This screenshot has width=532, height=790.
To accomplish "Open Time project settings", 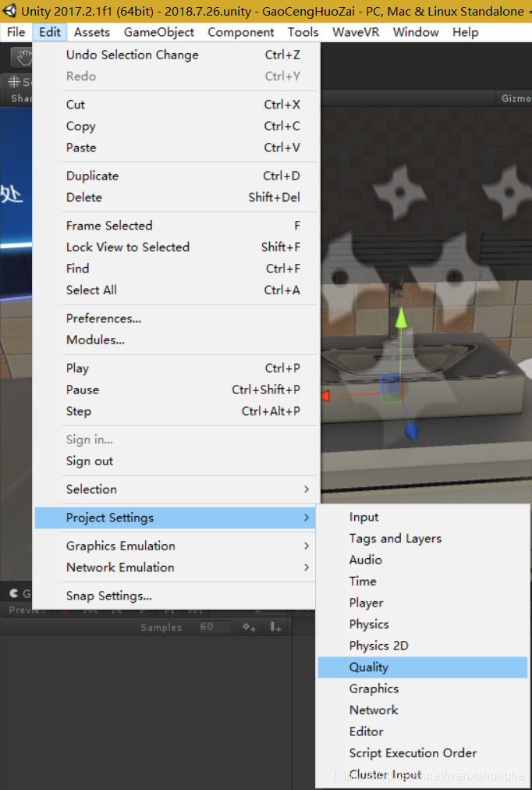I will pyautogui.click(x=422, y=582).
